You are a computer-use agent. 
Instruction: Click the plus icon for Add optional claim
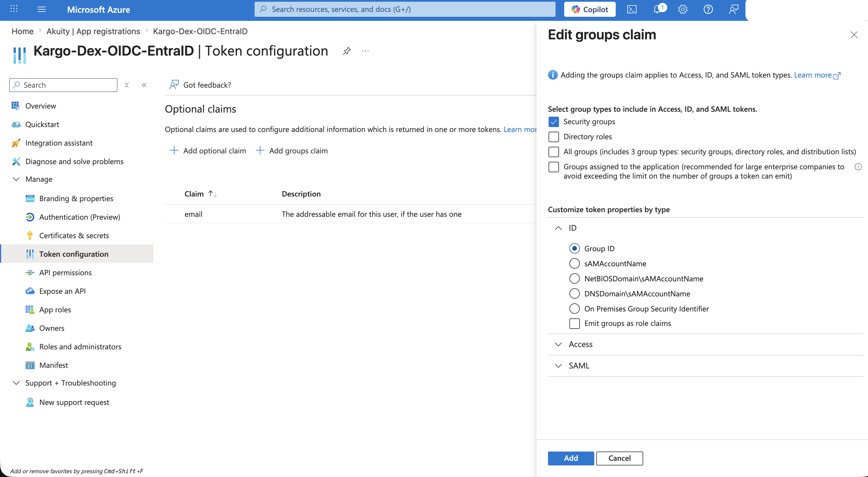point(174,150)
